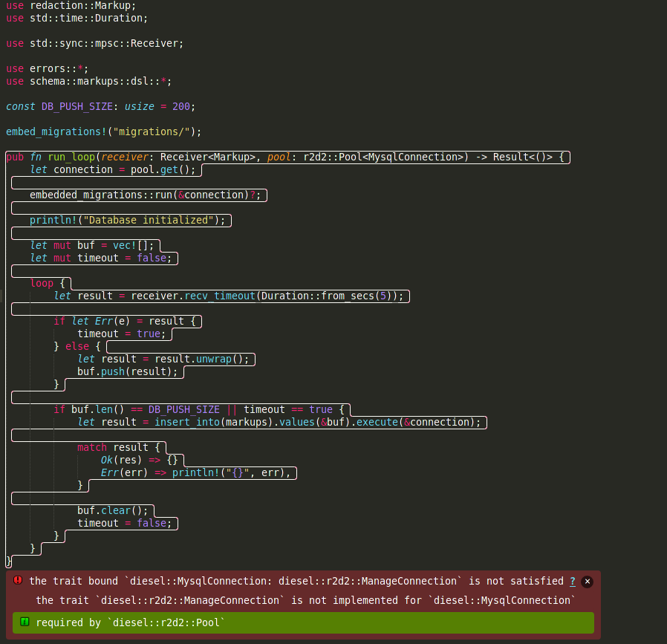
Task: Click r2d2::Pool<MysqlConnection> type in signature
Action: [383, 157]
